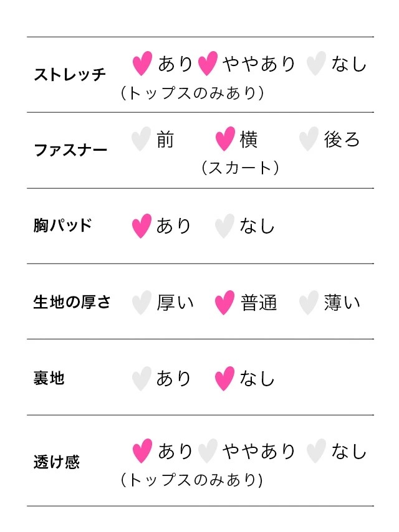Viewport: 399px width, 532px height.
Task: Click the gray heart beside 胸パッド なし
Action: (224, 226)
